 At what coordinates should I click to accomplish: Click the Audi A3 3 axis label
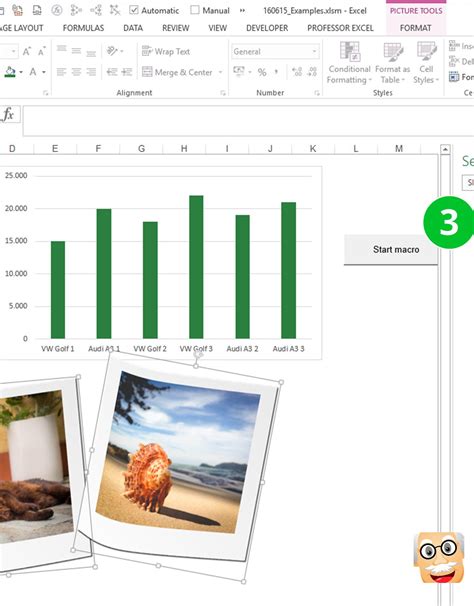coord(288,349)
